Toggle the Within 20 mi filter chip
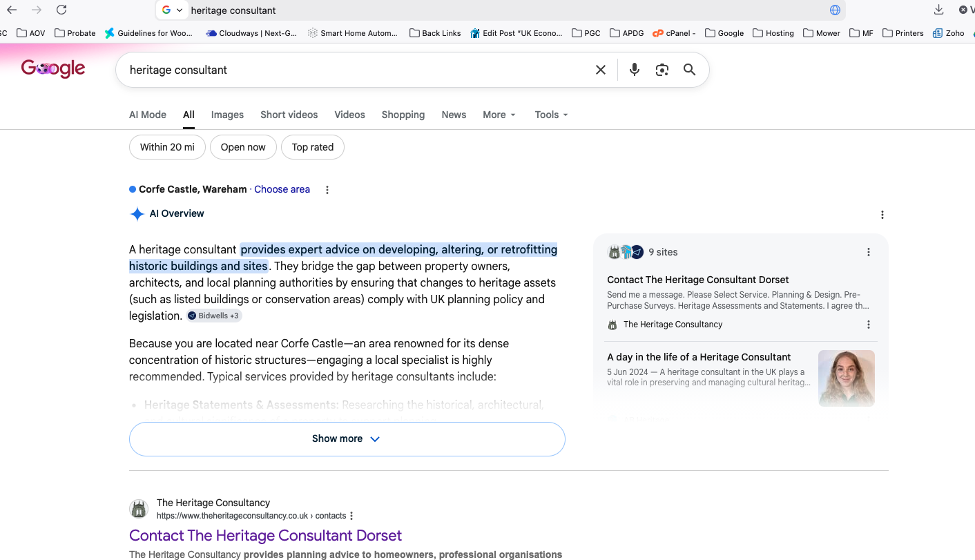This screenshot has height=560, width=975. tap(167, 147)
